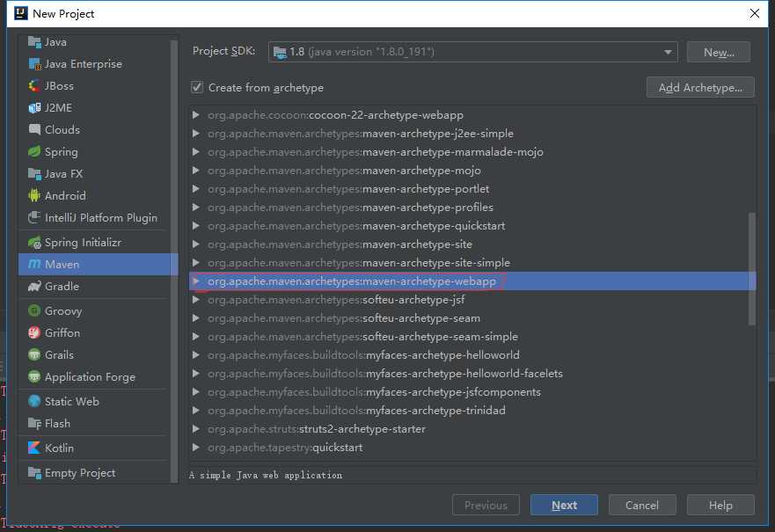This screenshot has width=775, height=532.
Task: Click the IntelliJ logo in title bar
Action: (21, 13)
